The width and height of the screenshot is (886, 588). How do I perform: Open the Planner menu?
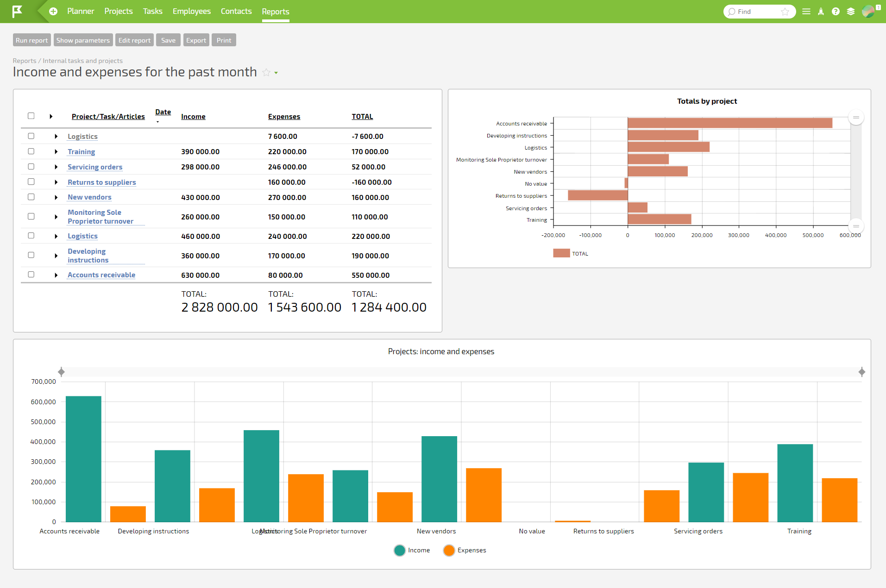point(81,11)
